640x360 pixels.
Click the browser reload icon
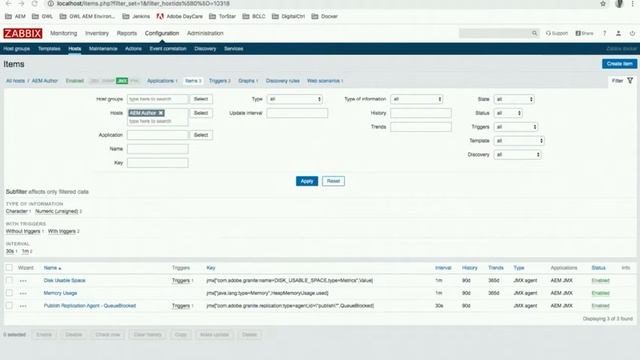click(x=35, y=4)
